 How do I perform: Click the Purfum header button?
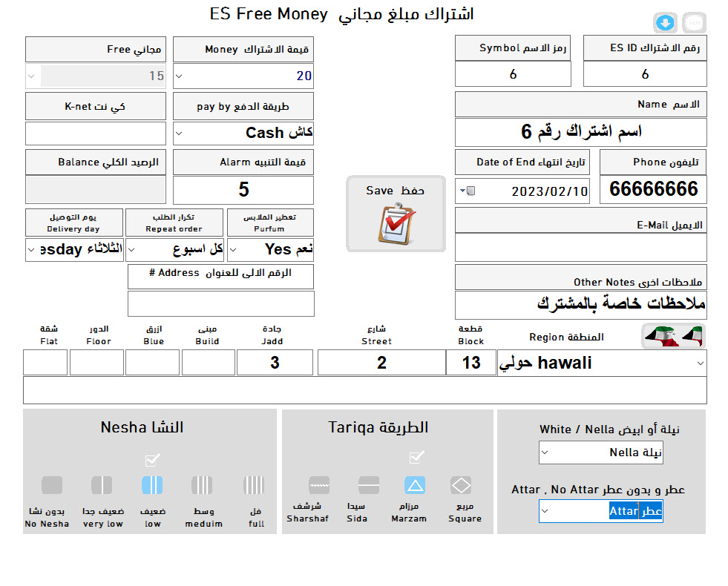point(270,223)
